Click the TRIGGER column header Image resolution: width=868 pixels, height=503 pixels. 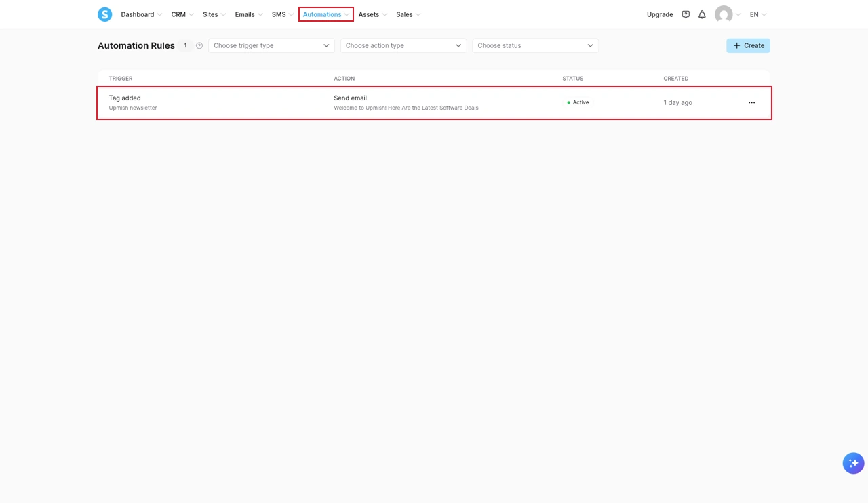(x=121, y=79)
